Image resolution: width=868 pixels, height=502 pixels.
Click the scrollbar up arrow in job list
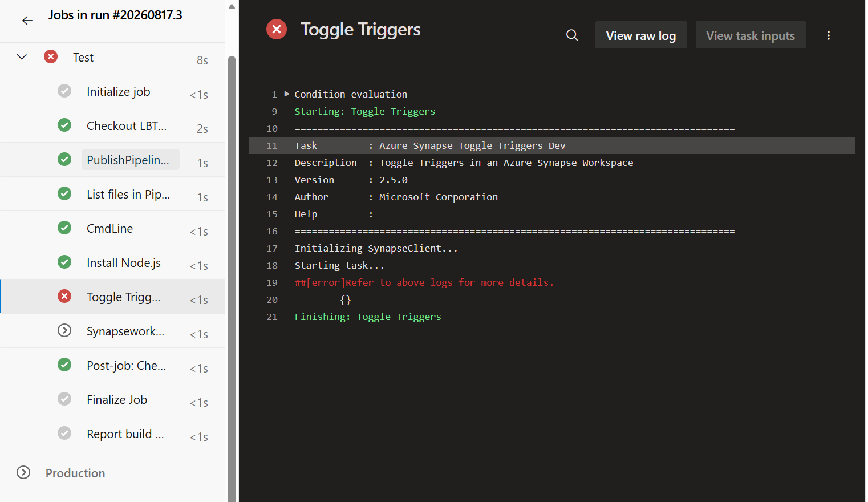coord(232,7)
